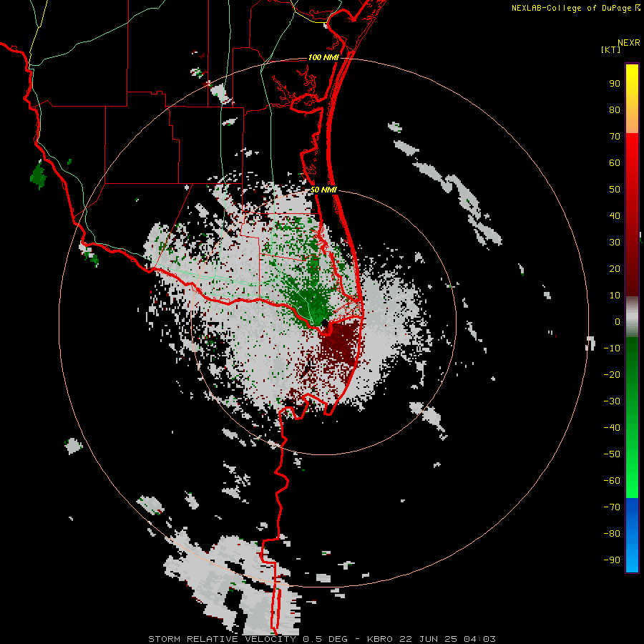Click the black KBRO radar site marker
644x644 pixels.
tap(325, 323)
